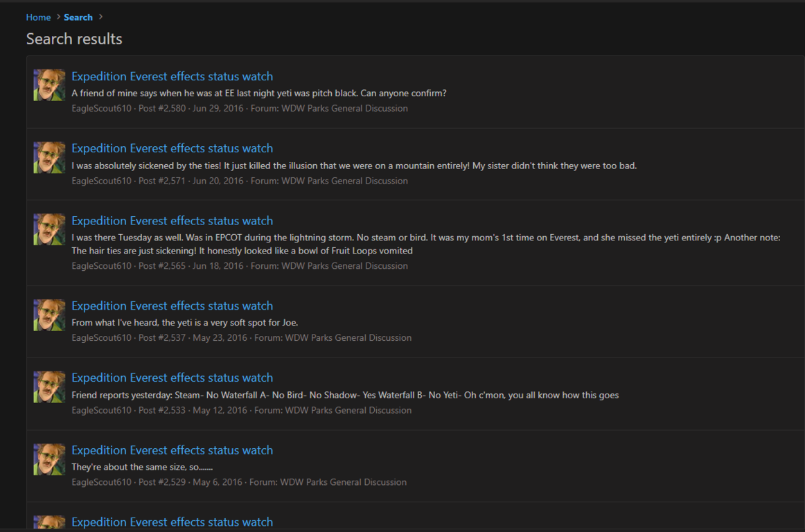Viewport: 805px width, 532px height.
Task: Open thread title for post #2,537
Action: [x=172, y=306]
